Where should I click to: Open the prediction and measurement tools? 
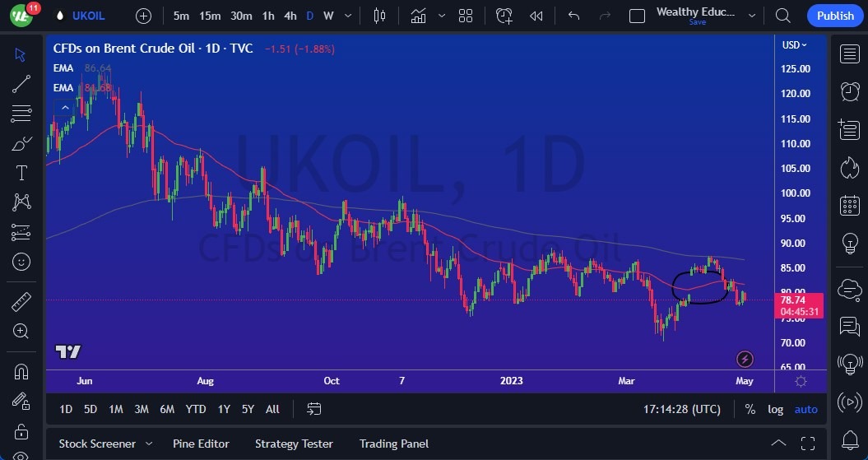(21, 233)
